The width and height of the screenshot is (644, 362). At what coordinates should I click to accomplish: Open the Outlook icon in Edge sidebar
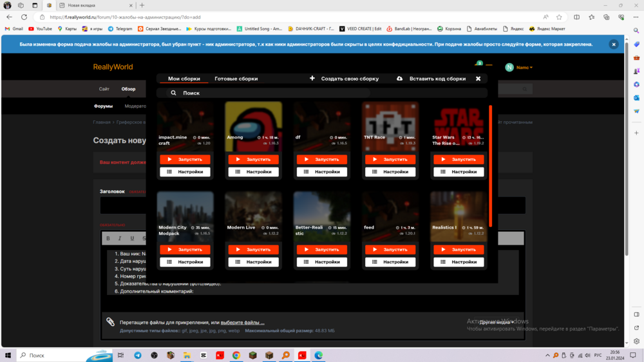coord(636,98)
